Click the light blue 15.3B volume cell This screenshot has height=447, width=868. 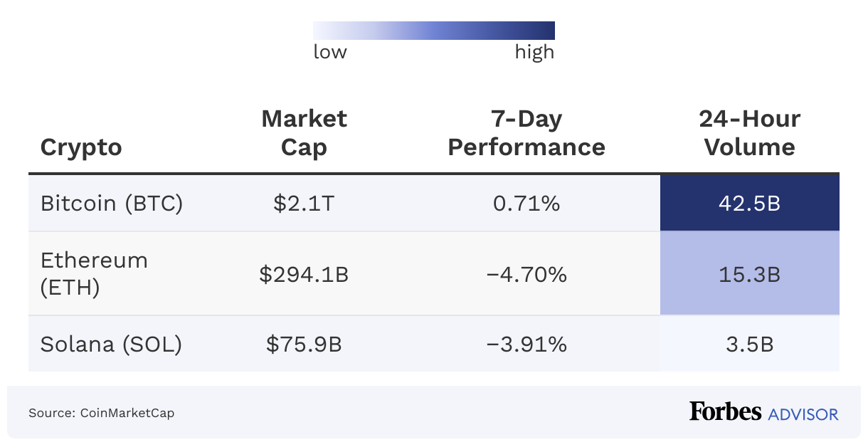point(750,274)
